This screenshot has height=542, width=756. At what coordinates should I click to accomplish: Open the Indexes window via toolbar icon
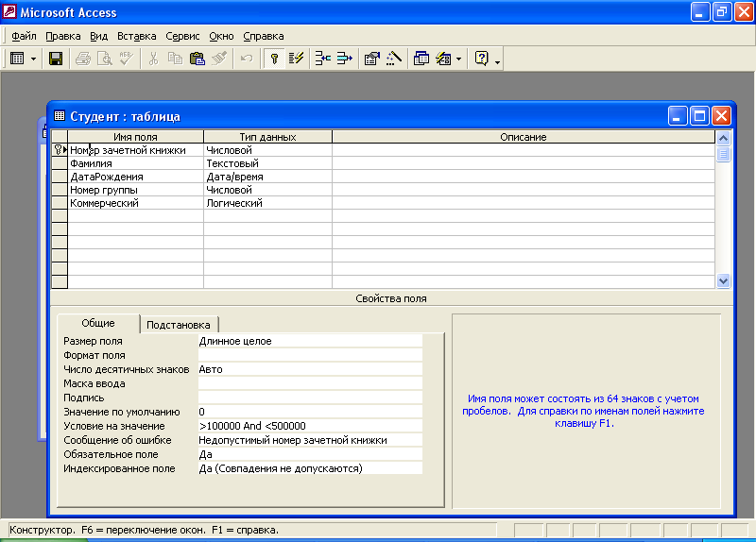coord(297,59)
